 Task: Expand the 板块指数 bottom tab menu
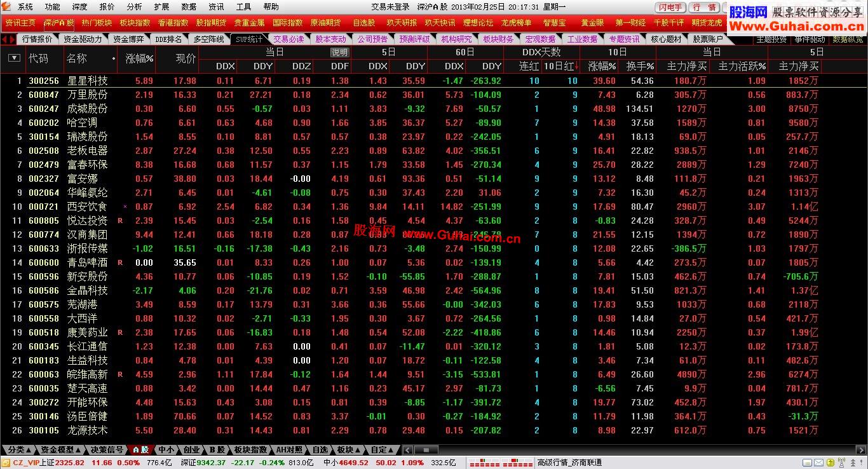(x=250, y=450)
